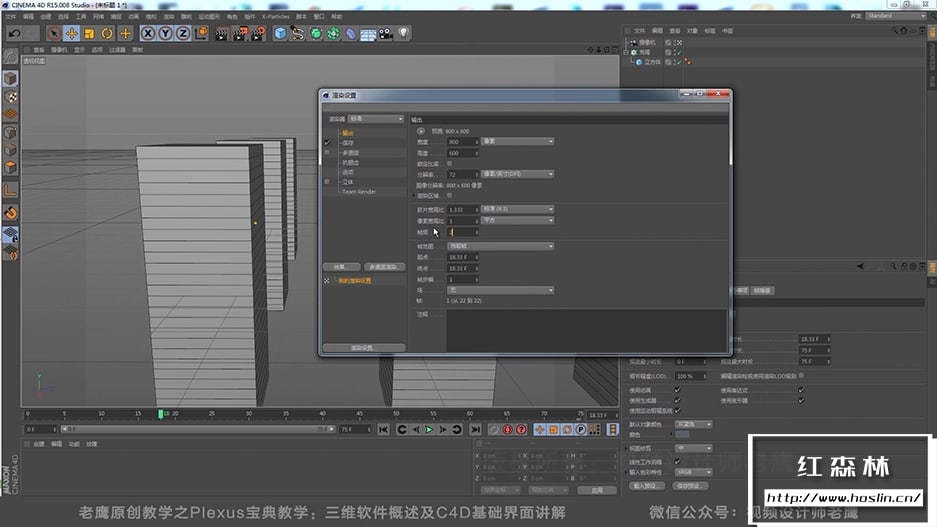Viewport: 937px width, 527px height.
Task: Open the sRGB input color profile dropdown
Action: click(x=694, y=472)
